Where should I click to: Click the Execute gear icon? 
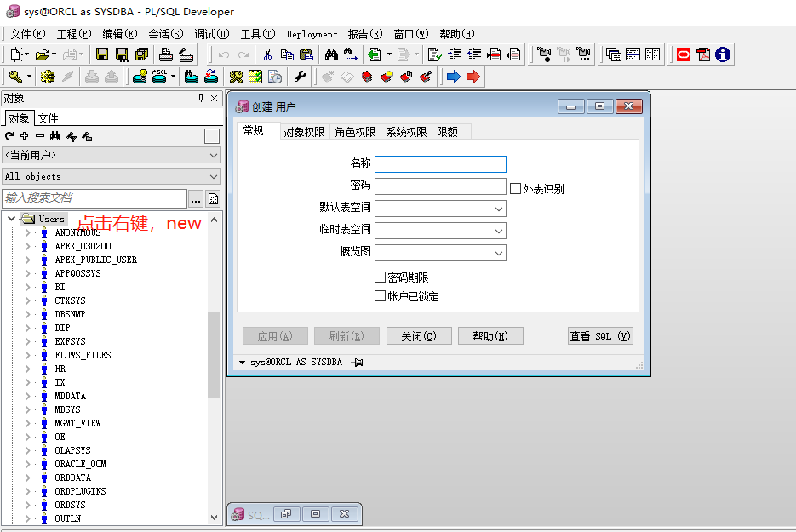tap(48, 77)
